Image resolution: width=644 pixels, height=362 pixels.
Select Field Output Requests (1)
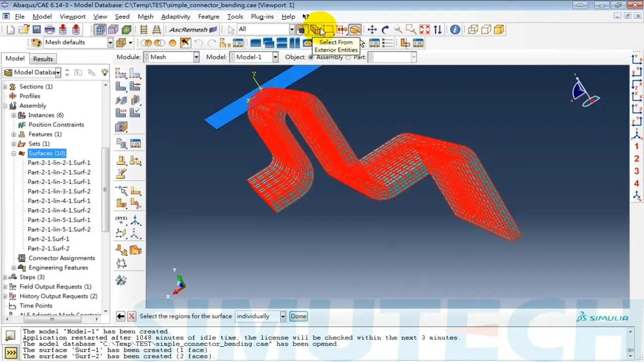coord(56,286)
